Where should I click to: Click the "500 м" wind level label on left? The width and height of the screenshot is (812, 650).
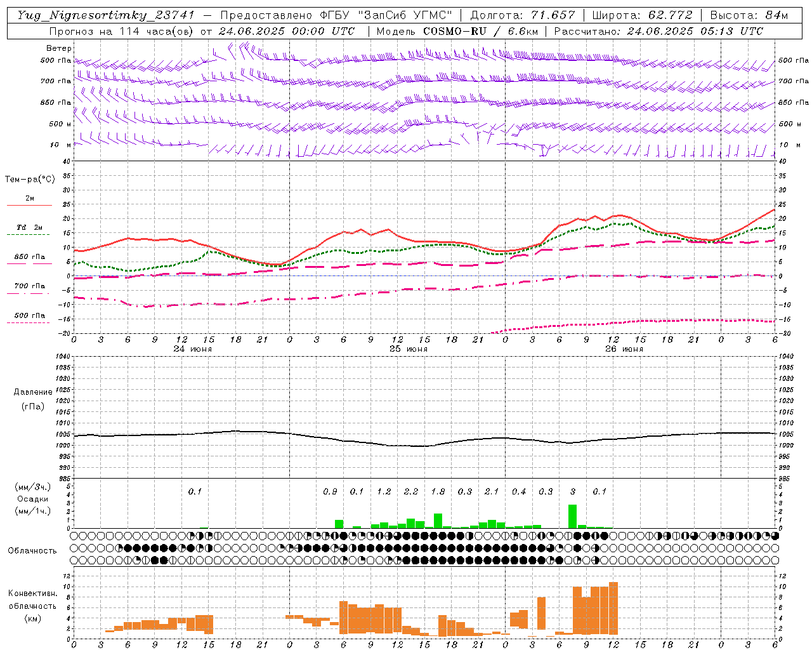[60, 124]
